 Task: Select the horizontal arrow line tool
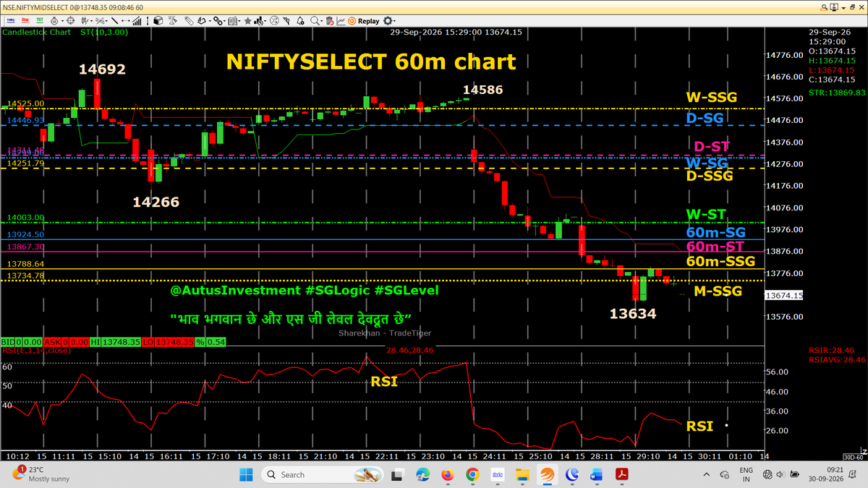coord(126,21)
